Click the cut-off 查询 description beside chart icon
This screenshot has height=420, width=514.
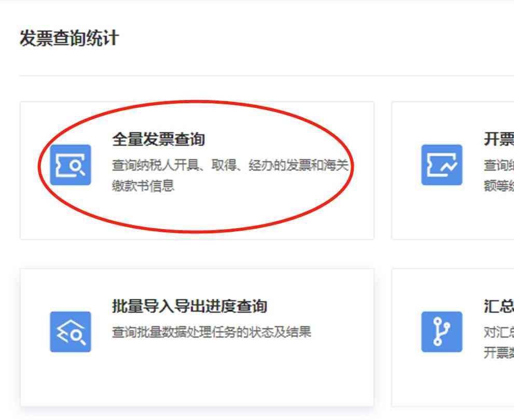498,165
